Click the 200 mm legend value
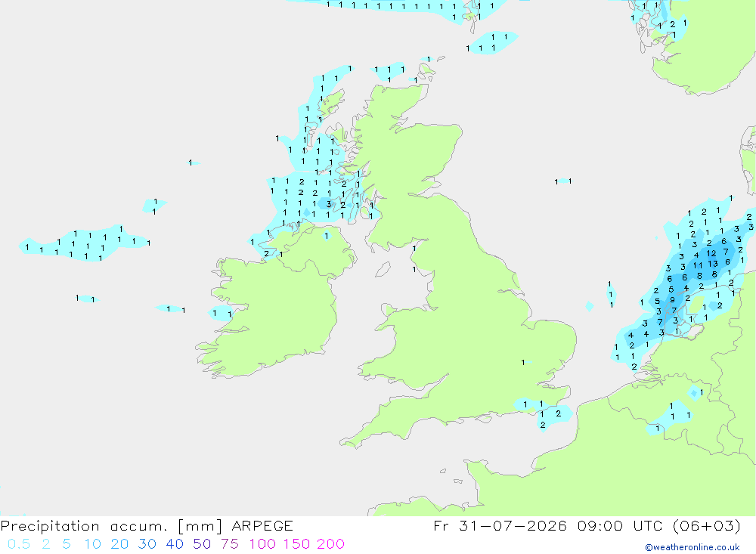This screenshot has height=554, width=756. click(331, 544)
